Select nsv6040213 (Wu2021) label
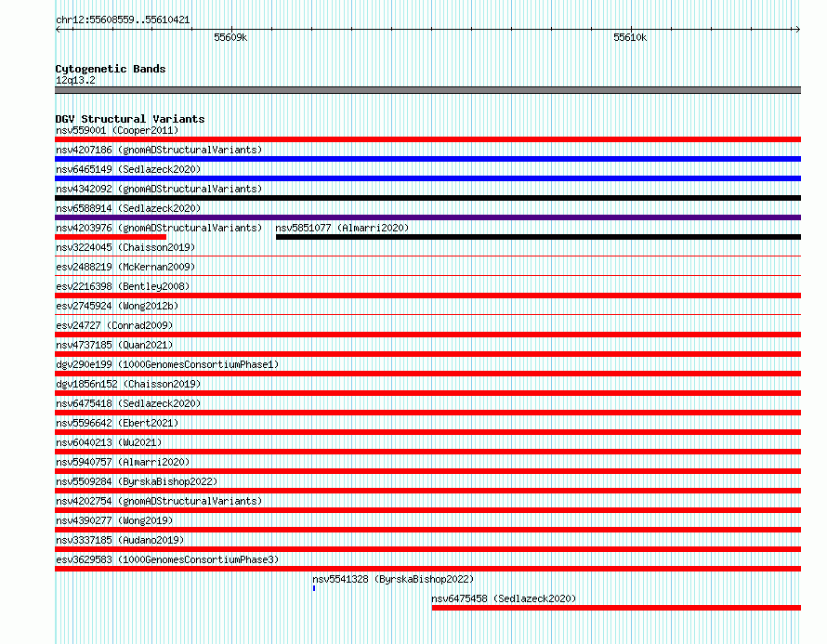The width and height of the screenshot is (827, 644). [x=109, y=442]
